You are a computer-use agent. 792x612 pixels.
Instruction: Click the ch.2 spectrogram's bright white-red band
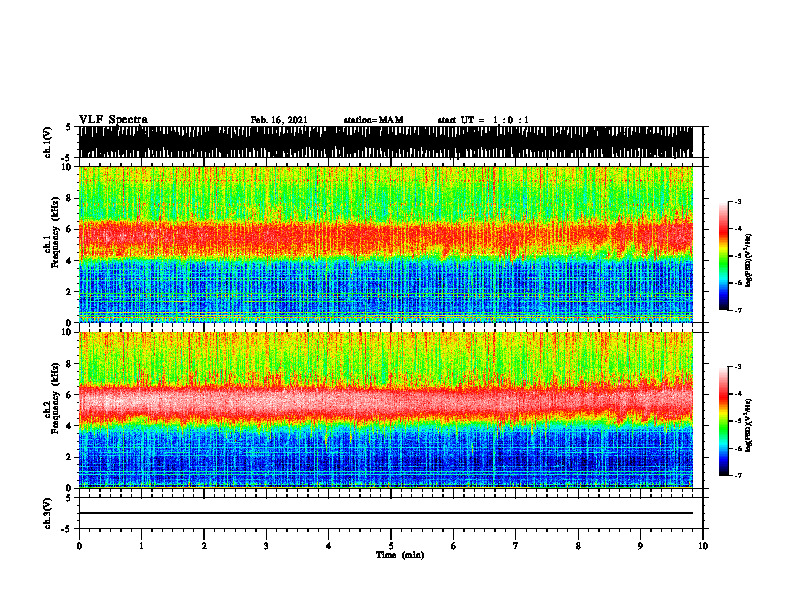click(386, 404)
